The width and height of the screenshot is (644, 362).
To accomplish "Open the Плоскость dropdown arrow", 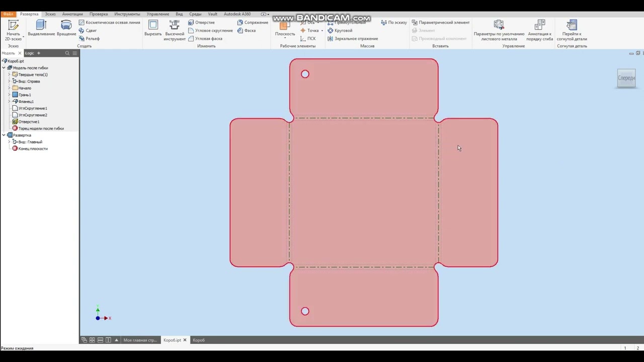I will [x=285, y=38].
